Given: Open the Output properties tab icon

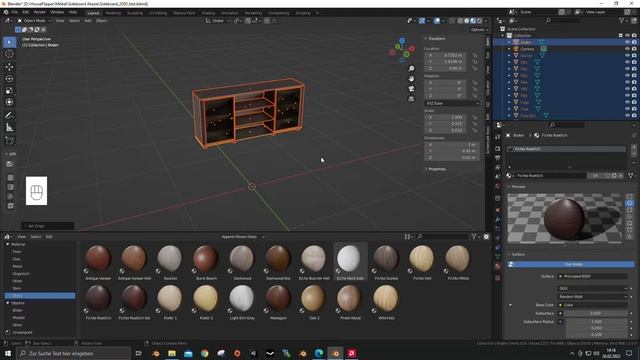Looking at the screenshot, I should [498, 158].
